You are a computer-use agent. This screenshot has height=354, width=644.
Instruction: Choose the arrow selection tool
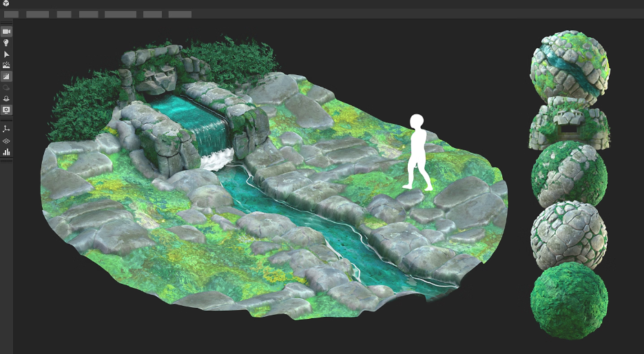[x=6, y=54]
